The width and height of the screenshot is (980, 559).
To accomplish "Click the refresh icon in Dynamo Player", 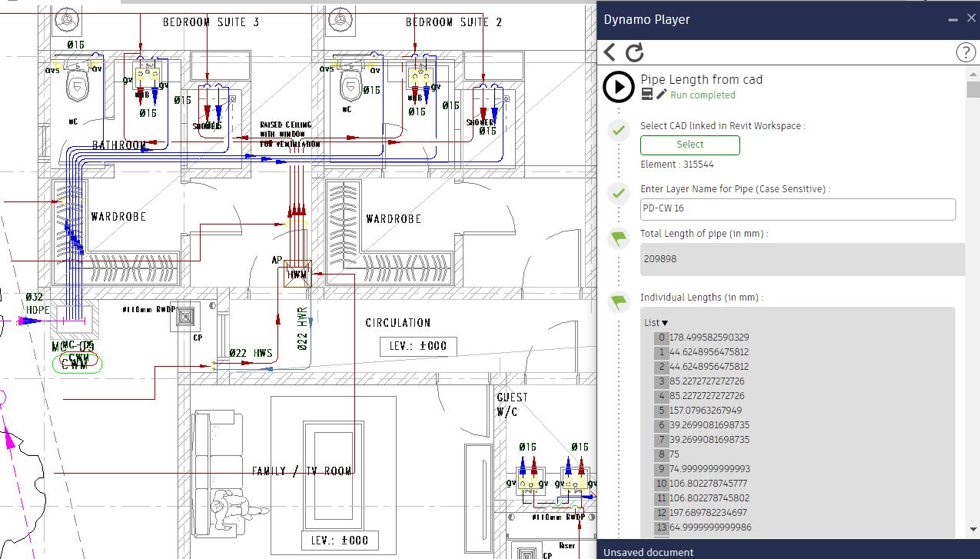I will point(634,52).
